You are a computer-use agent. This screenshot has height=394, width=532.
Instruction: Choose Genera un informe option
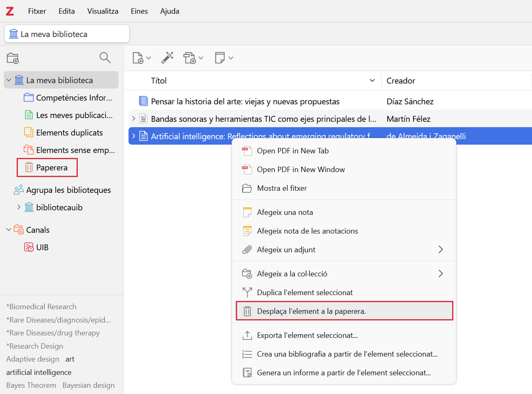click(344, 372)
